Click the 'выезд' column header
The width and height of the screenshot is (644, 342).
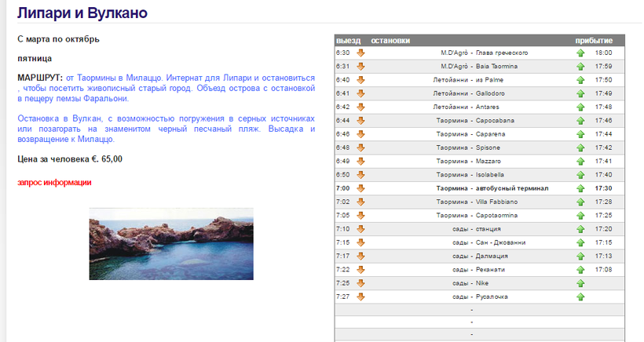point(348,40)
